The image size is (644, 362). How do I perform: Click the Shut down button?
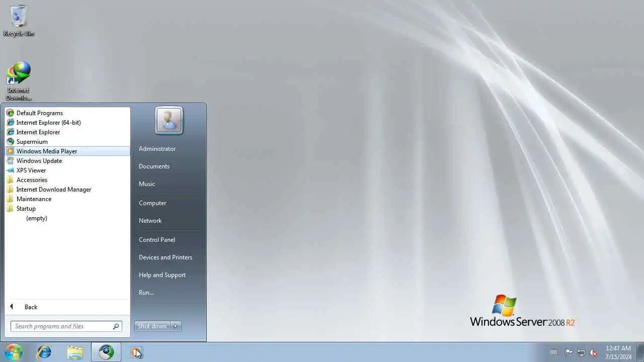pos(152,326)
